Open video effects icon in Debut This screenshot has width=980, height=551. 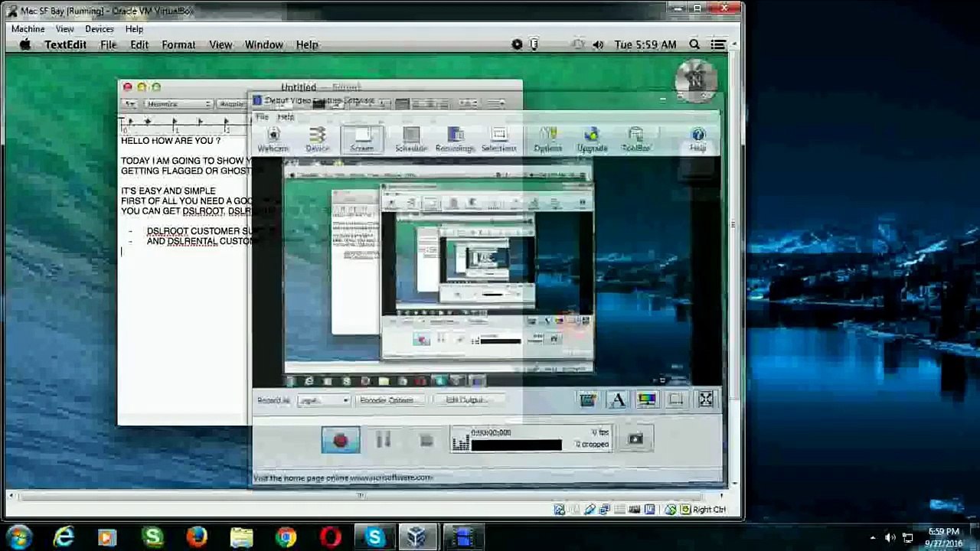[587, 399]
